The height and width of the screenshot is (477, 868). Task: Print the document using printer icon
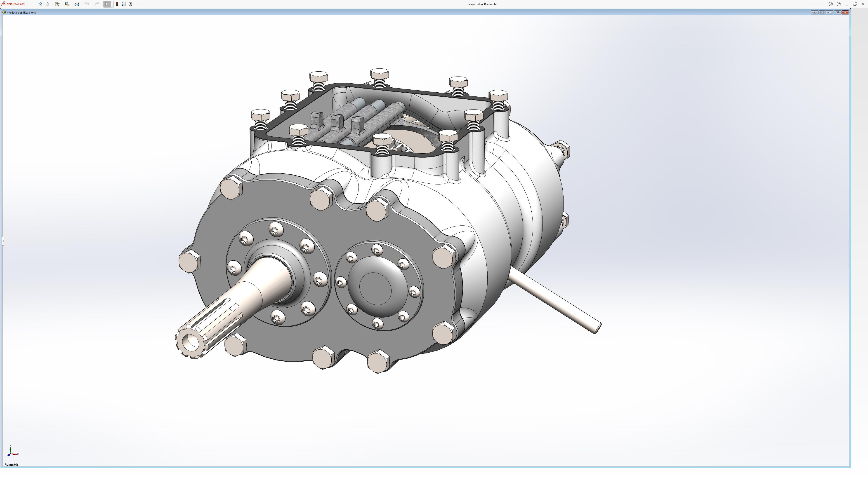(77, 4)
